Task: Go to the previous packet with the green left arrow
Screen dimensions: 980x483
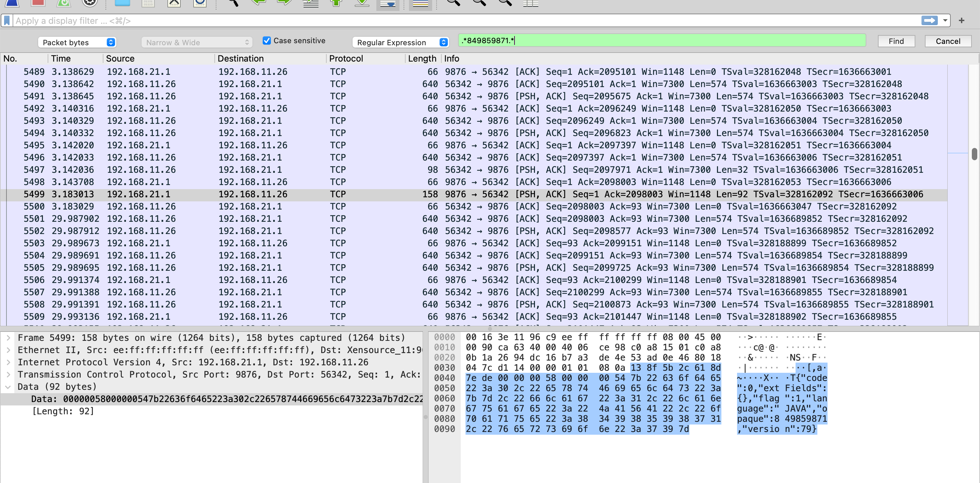Action: click(259, 3)
